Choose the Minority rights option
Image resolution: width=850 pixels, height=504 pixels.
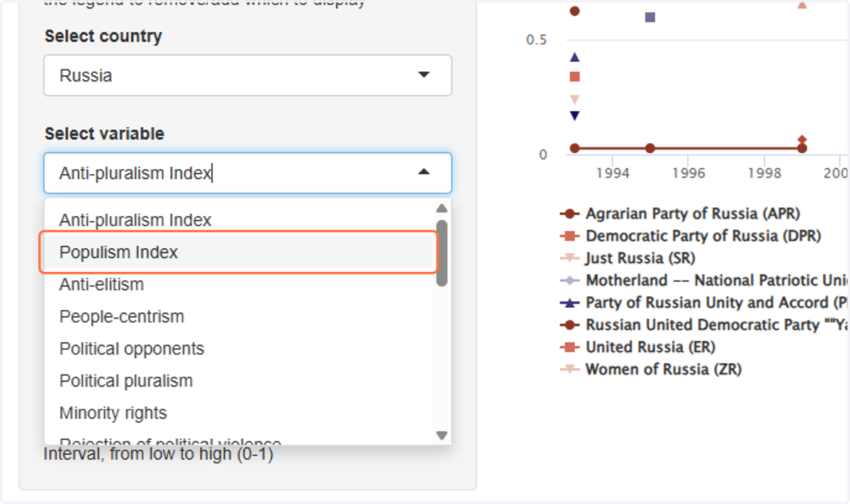(239, 413)
